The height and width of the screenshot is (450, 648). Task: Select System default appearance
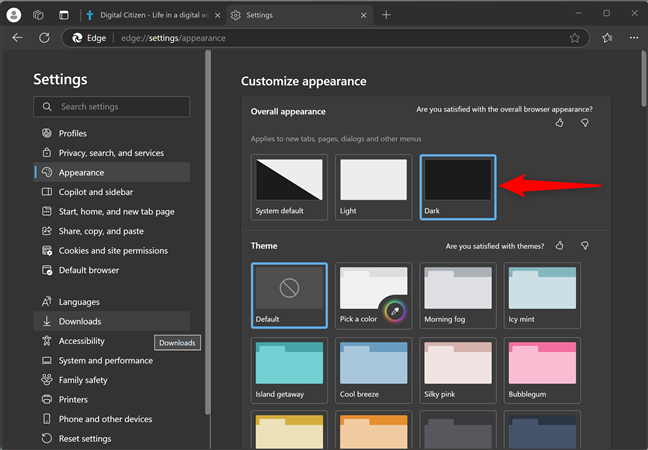click(289, 187)
